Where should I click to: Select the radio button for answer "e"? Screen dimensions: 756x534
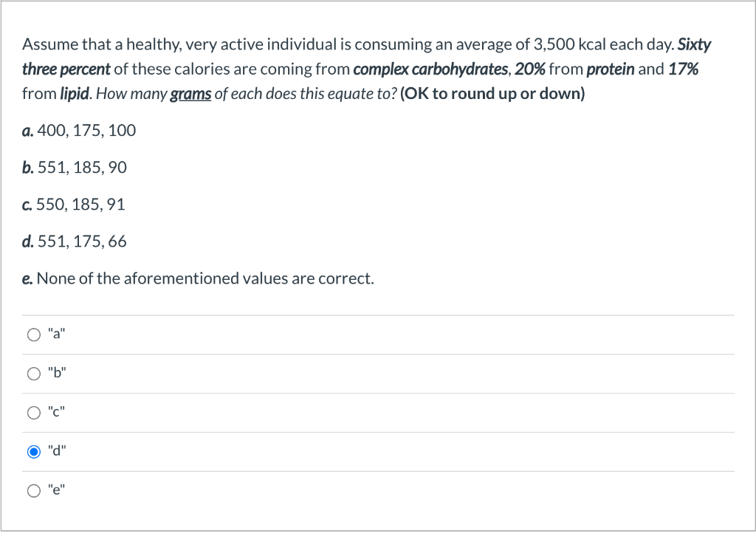click(33, 490)
